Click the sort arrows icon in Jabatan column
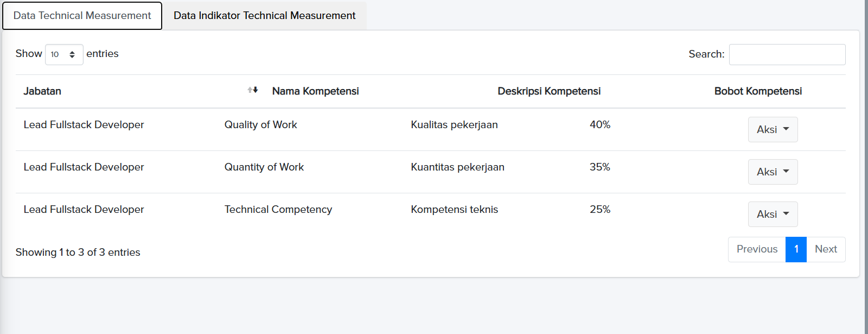Image resolution: width=868 pixels, height=334 pixels. pyautogui.click(x=253, y=90)
